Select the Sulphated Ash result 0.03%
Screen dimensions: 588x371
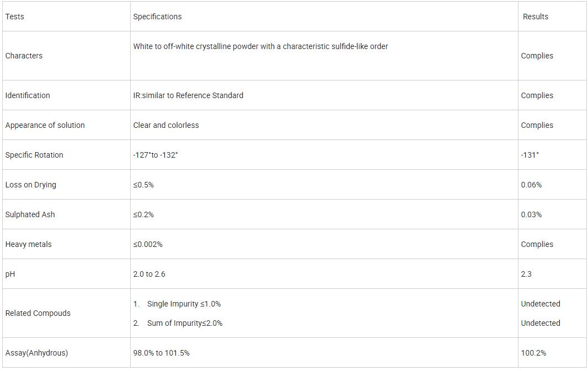click(x=531, y=214)
